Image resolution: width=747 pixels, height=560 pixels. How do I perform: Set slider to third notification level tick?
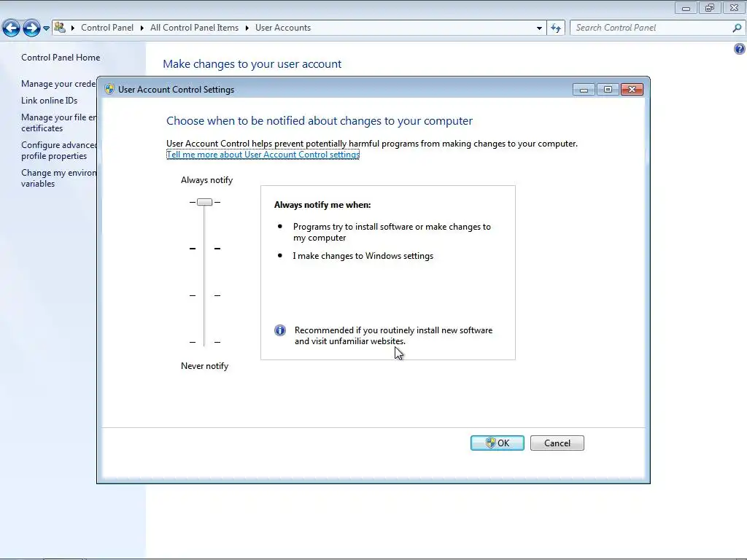pyautogui.click(x=204, y=296)
